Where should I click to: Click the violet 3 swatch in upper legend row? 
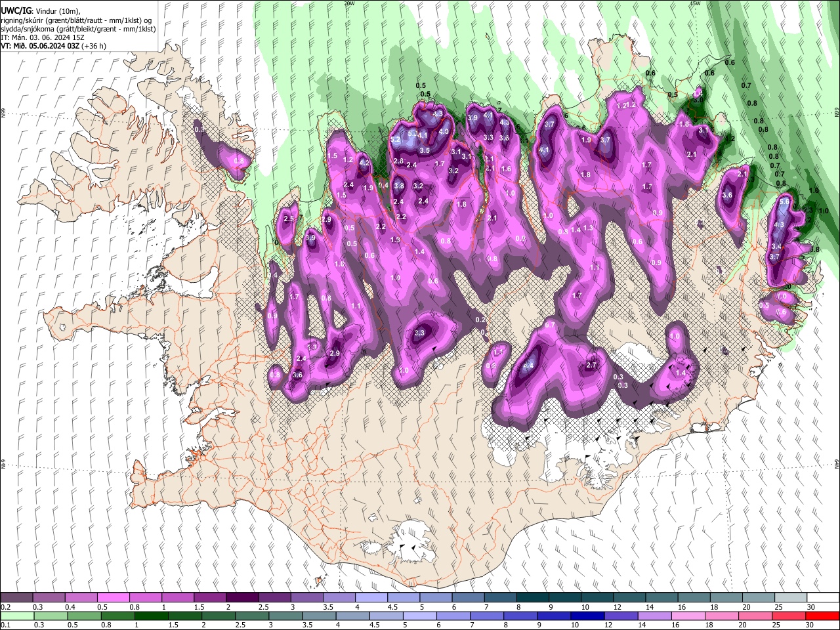(307, 598)
